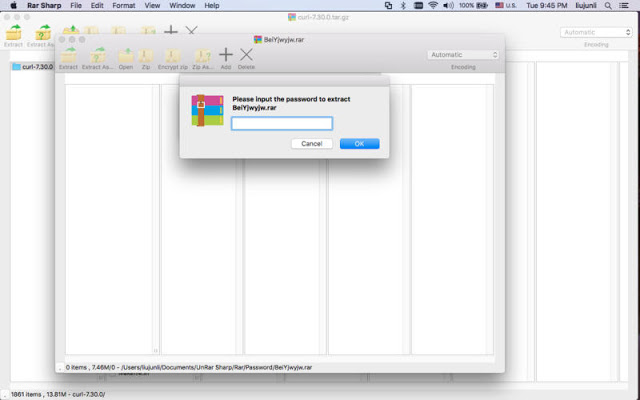Click Extract As in the BeiYjwyjw.rar toolbar
640x400 pixels.
point(98,58)
